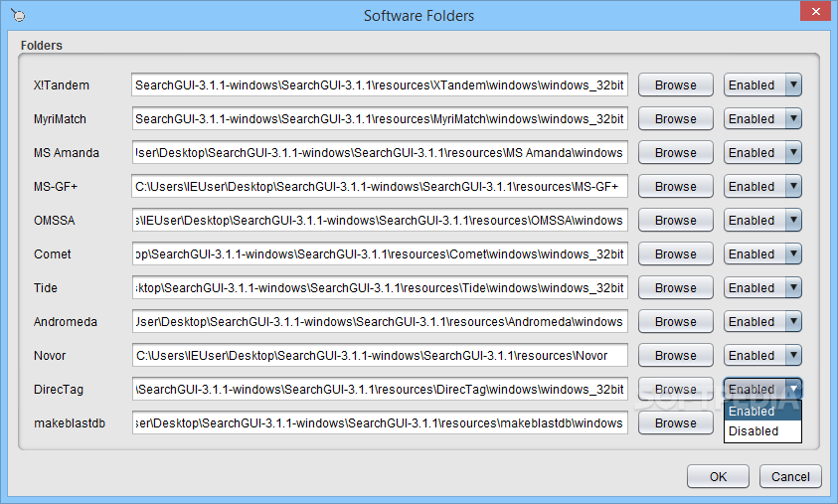This screenshot has width=838, height=504.
Task: Click the X!Tandem folder path field
Action: 380,84
